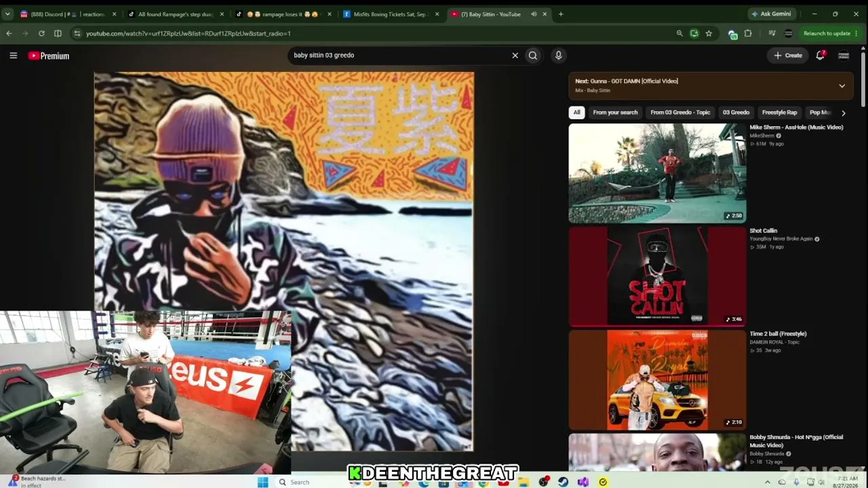
Task: Open Time 2 ball (Freestyle) video title
Action: 778,333
